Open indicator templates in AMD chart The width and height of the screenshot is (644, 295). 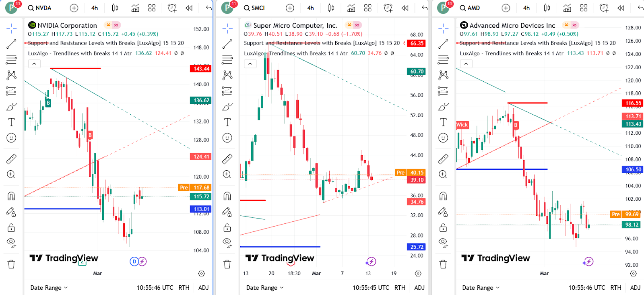click(584, 8)
